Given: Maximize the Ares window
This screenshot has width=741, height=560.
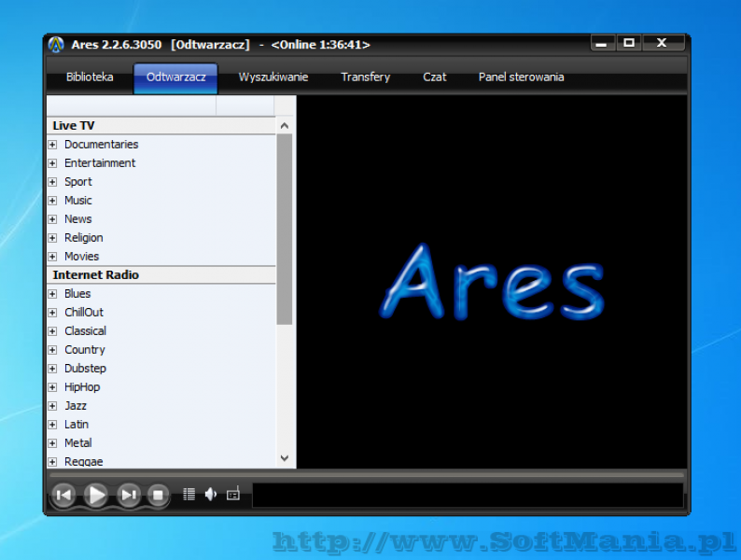Looking at the screenshot, I should [x=628, y=44].
